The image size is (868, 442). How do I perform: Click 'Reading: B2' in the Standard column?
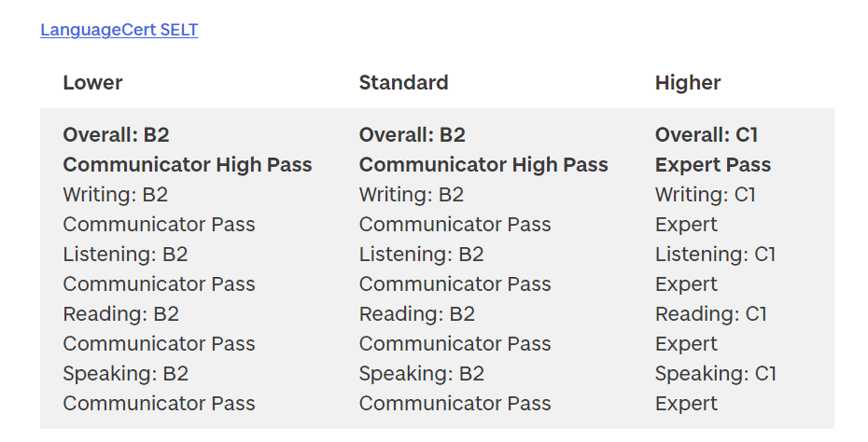click(x=416, y=314)
